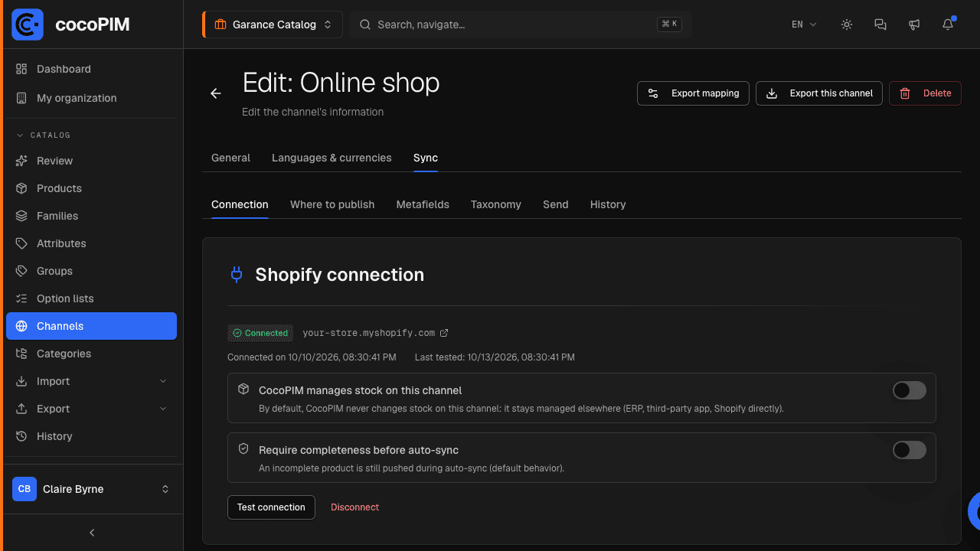Focus the Search, navigate field

point(521,24)
